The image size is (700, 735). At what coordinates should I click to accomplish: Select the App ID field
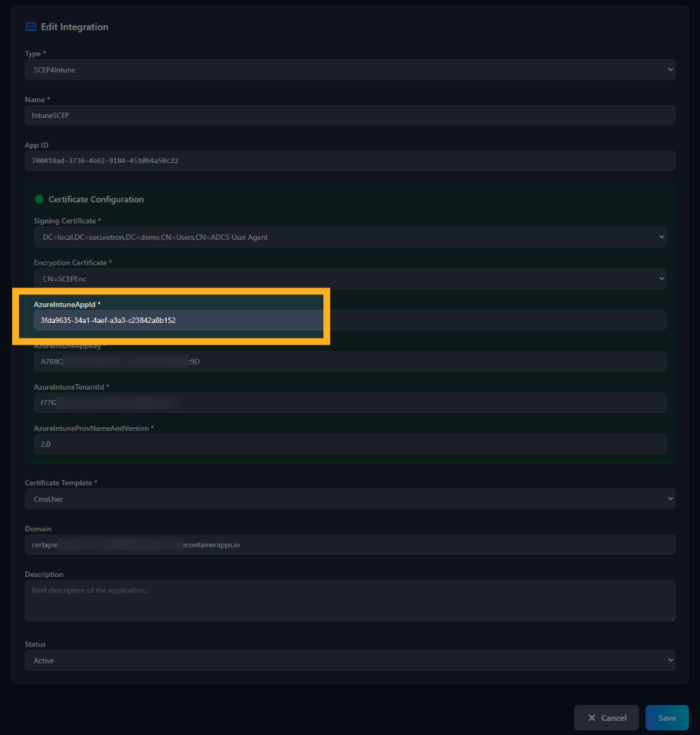[x=350, y=161]
